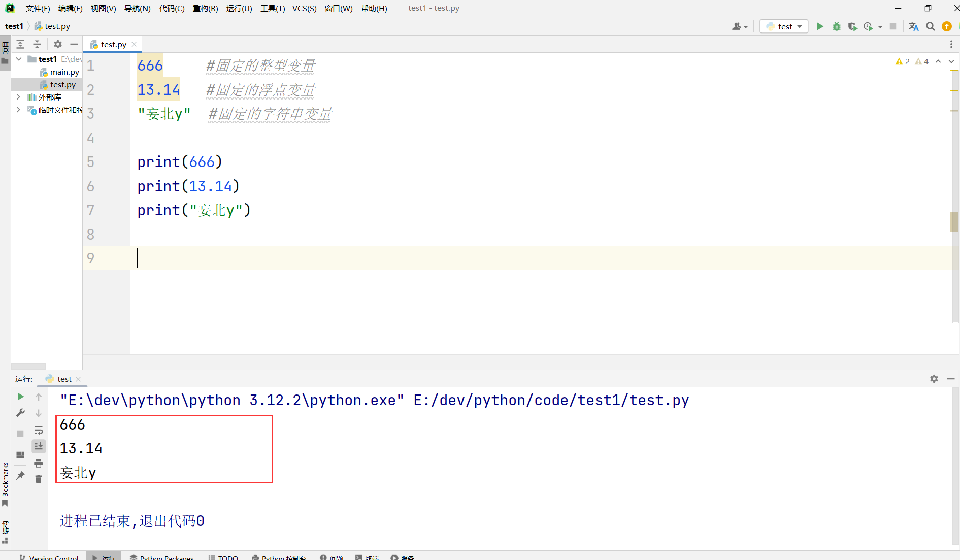Open the 编辑(E) menu
The image size is (960, 560).
(70, 8)
